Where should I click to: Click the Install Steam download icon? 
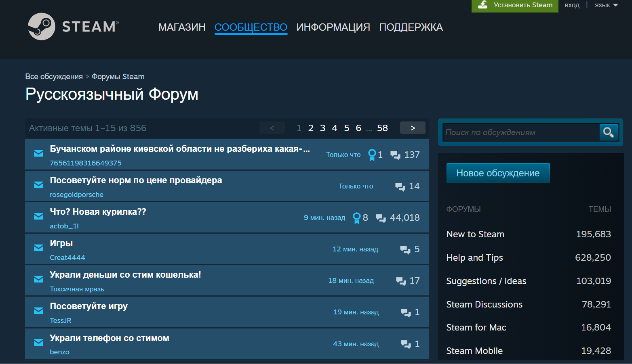click(483, 5)
